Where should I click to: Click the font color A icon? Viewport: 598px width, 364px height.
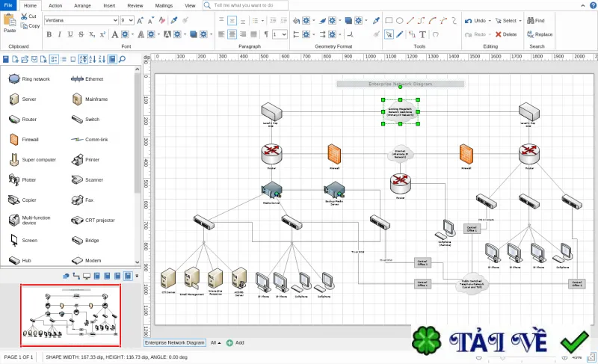tap(114, 34)
